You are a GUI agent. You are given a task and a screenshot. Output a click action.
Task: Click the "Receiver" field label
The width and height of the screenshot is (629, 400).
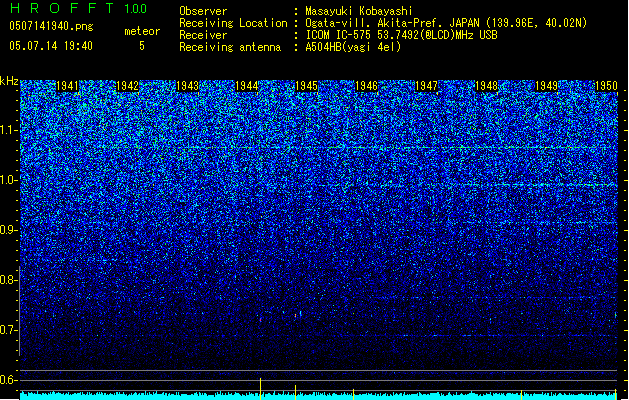click(x=203, y=35)
